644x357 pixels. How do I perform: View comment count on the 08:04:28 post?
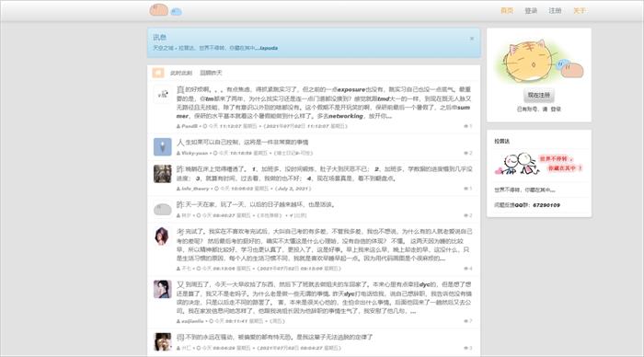click(467, 348)
